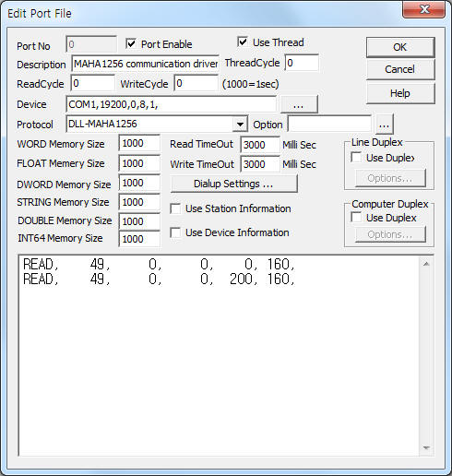The image size is (452, 476).
Task: Open Dialup Settings
Action: pos(233,184)
